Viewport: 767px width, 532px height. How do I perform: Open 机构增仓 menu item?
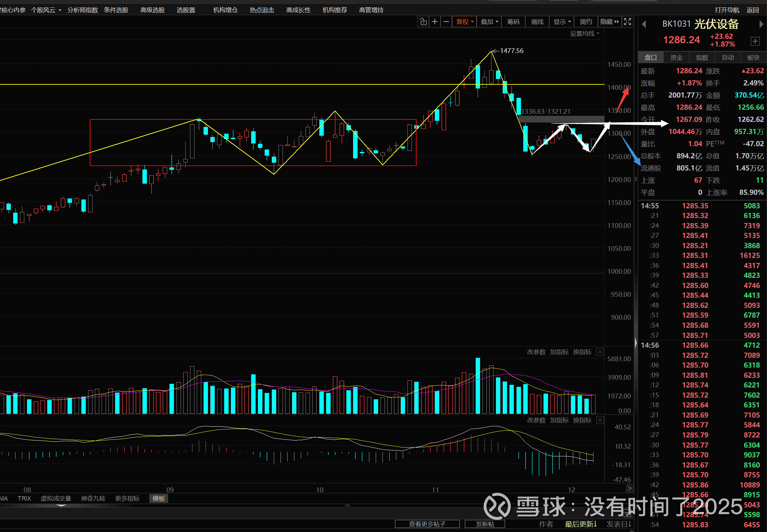click(x=225, y=10)
